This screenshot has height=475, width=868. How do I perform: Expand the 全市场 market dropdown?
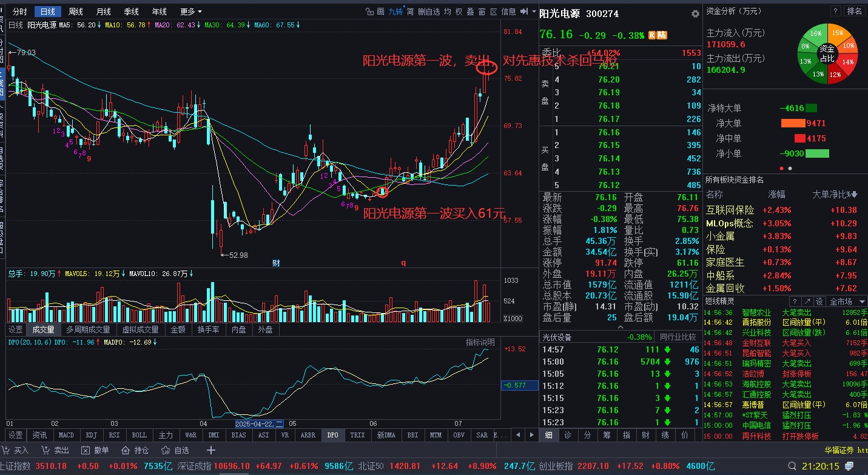tap(848, 302)
